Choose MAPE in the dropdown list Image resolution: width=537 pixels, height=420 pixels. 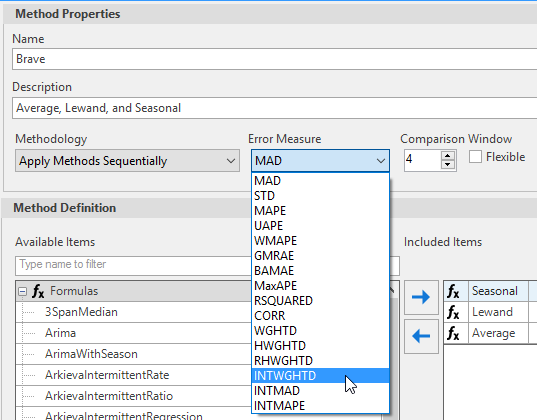320,211
